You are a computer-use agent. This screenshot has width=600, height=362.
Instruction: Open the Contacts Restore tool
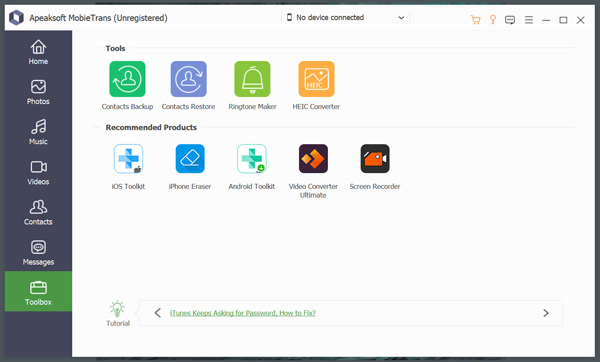pos(189,79)
